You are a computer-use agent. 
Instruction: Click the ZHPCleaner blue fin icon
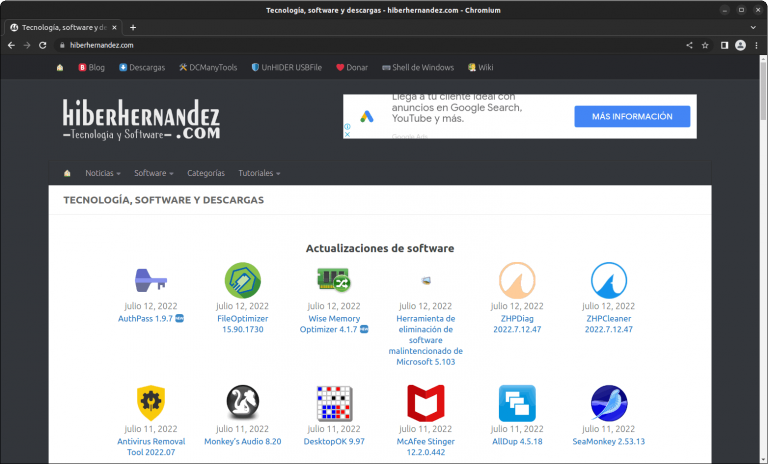(609, 279)
